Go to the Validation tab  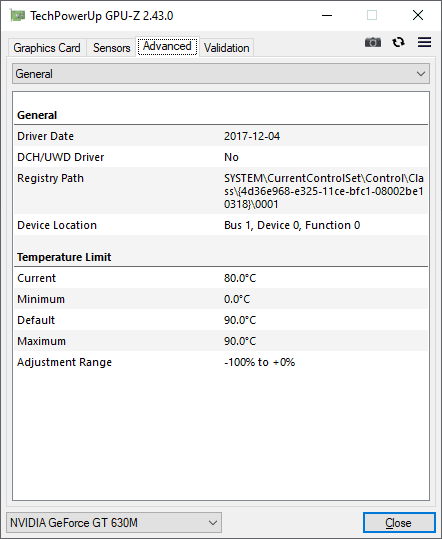tap(226, 48)
